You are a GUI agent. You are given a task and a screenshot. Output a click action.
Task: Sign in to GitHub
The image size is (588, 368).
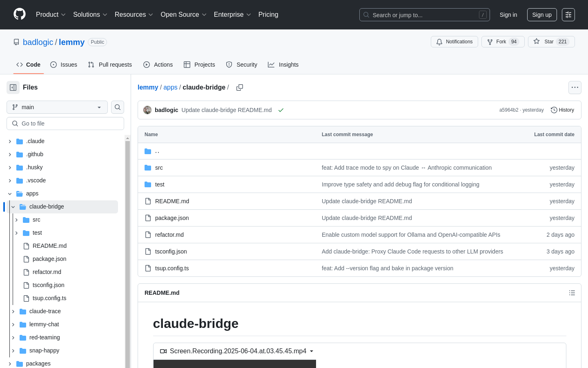[508, 15]
